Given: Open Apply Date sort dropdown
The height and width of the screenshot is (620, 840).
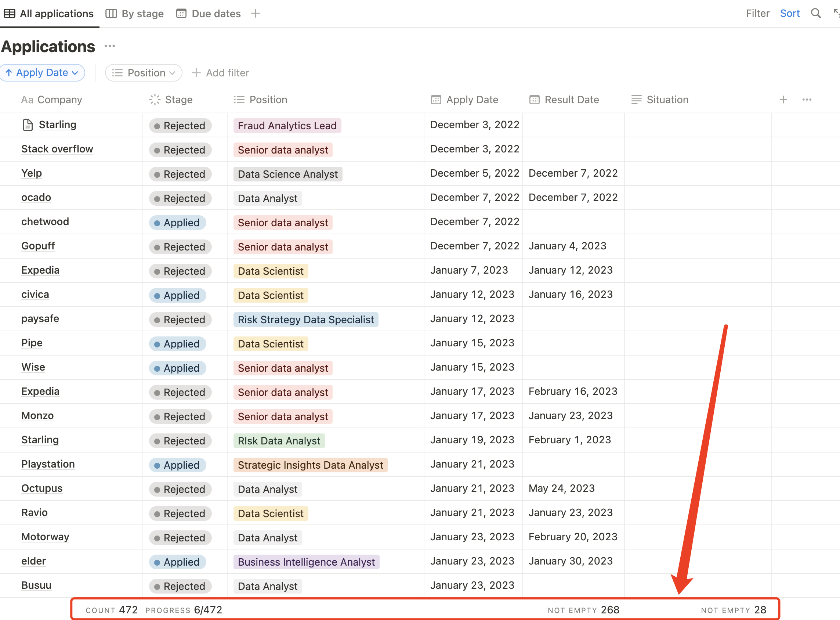Looking at the screenshot, I should (42, 72).
